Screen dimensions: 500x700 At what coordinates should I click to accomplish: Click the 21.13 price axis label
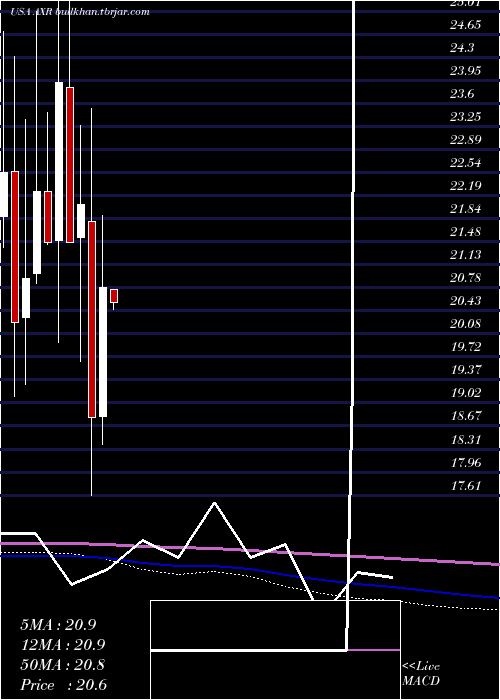(x=466, y=255)
